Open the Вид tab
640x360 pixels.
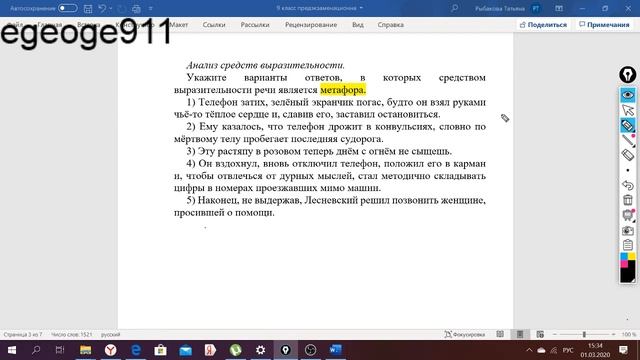pyautogui.click(x=358, y=25)
